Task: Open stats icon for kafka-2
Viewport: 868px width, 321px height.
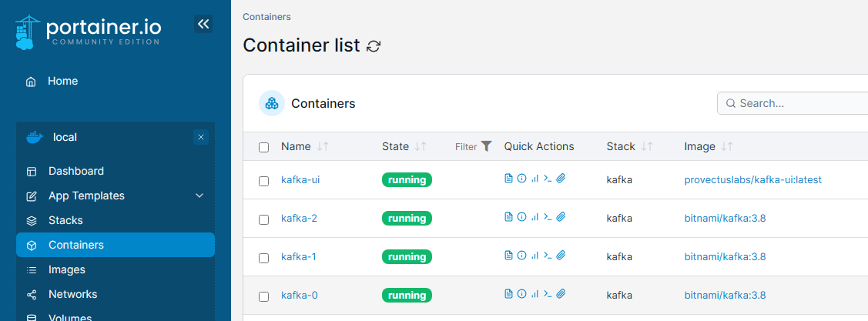Action: tap(535, 217)
